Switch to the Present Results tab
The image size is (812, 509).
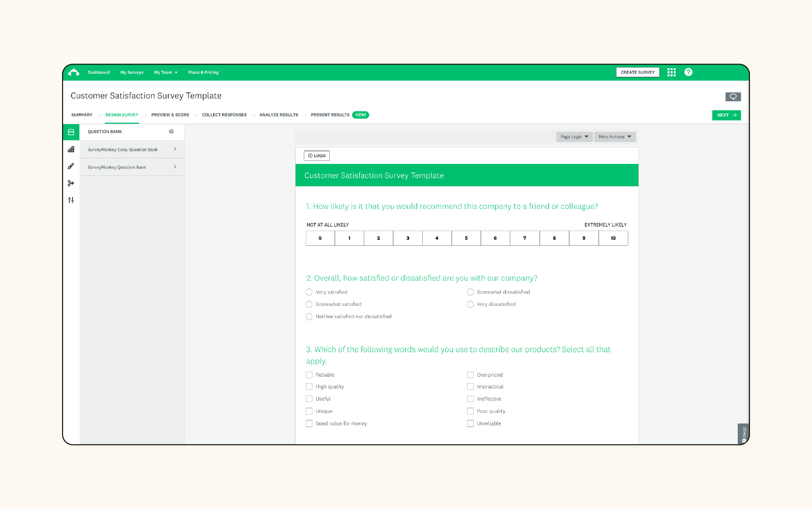[x=330, y=115]
